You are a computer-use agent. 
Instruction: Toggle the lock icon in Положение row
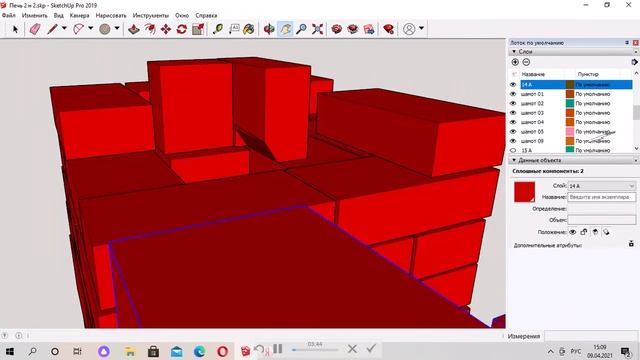pyautogui.click(x=584, y=232)
